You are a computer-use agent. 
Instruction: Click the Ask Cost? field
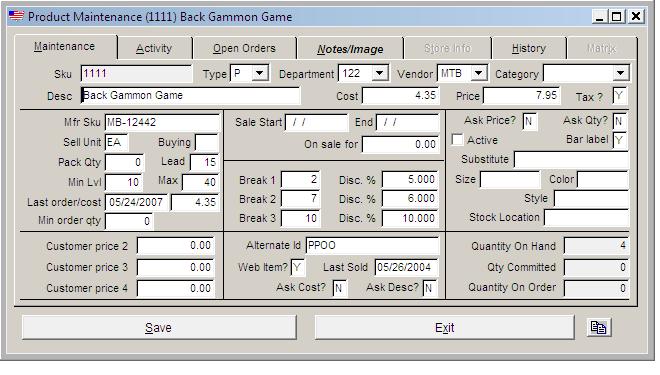tap(339, 288)
